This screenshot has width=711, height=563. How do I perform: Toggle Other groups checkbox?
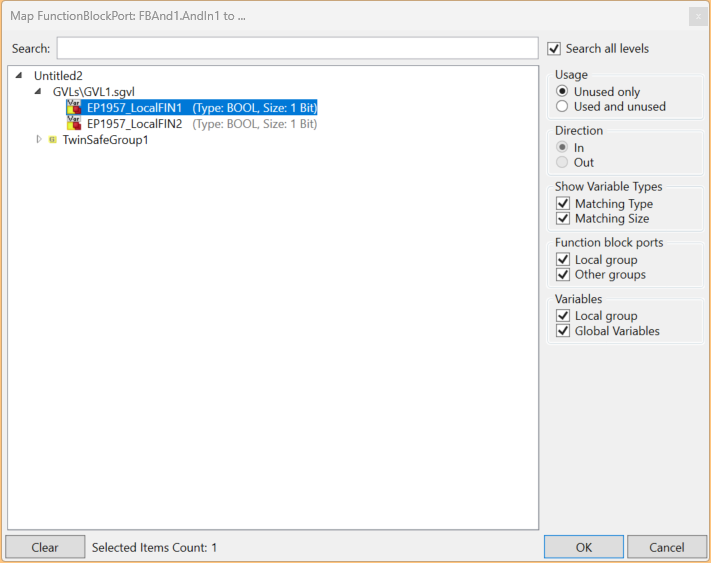click(x=563, y=274)
